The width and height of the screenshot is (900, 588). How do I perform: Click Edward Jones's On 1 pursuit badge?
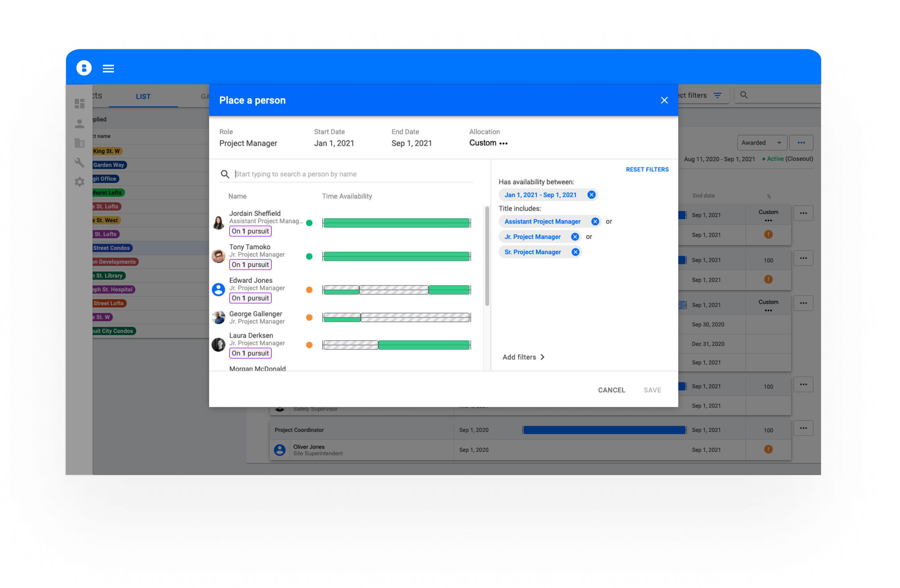250,298
